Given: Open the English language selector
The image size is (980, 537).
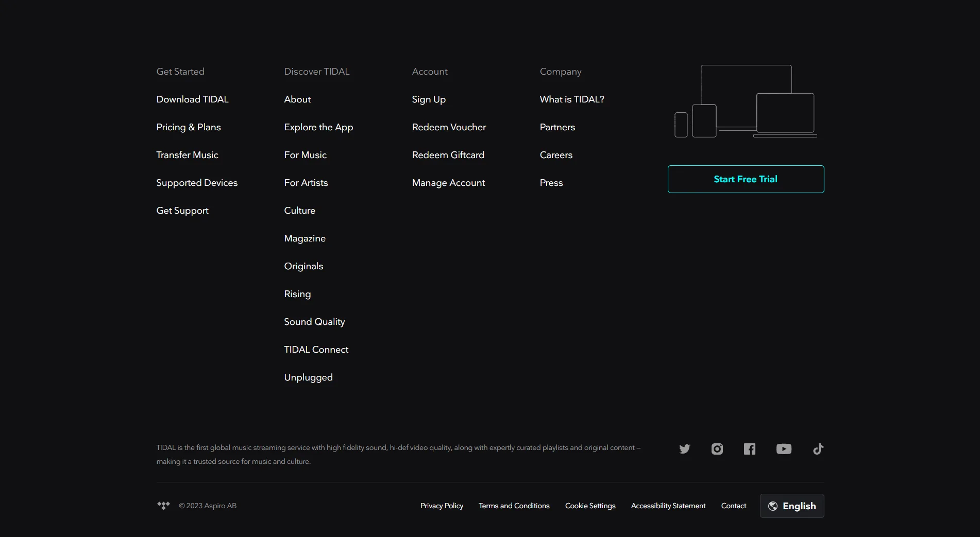Looking at the screenshot, I should click(x=792, y=506).
